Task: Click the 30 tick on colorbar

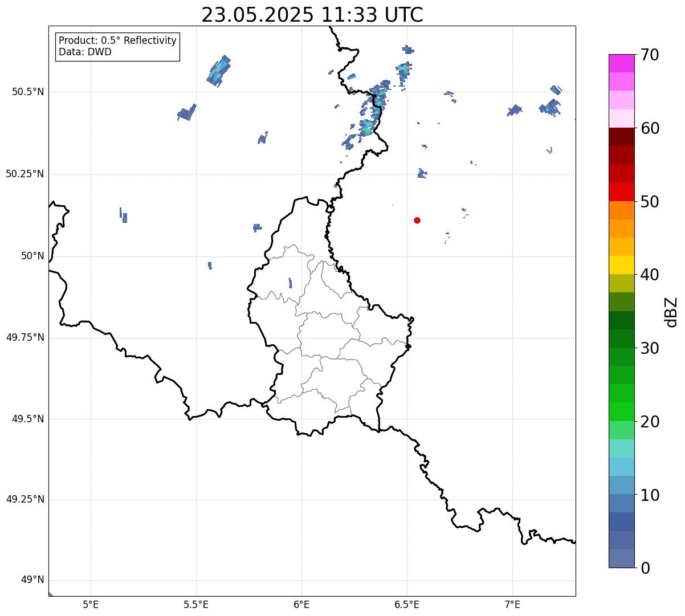Action: [649, 348]
